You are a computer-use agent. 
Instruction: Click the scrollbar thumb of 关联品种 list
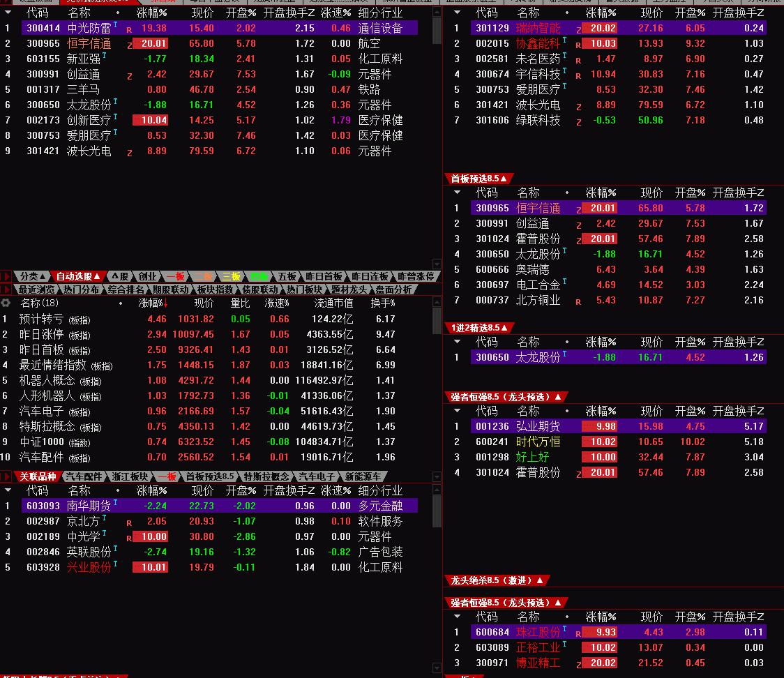(x=437, y=511)
